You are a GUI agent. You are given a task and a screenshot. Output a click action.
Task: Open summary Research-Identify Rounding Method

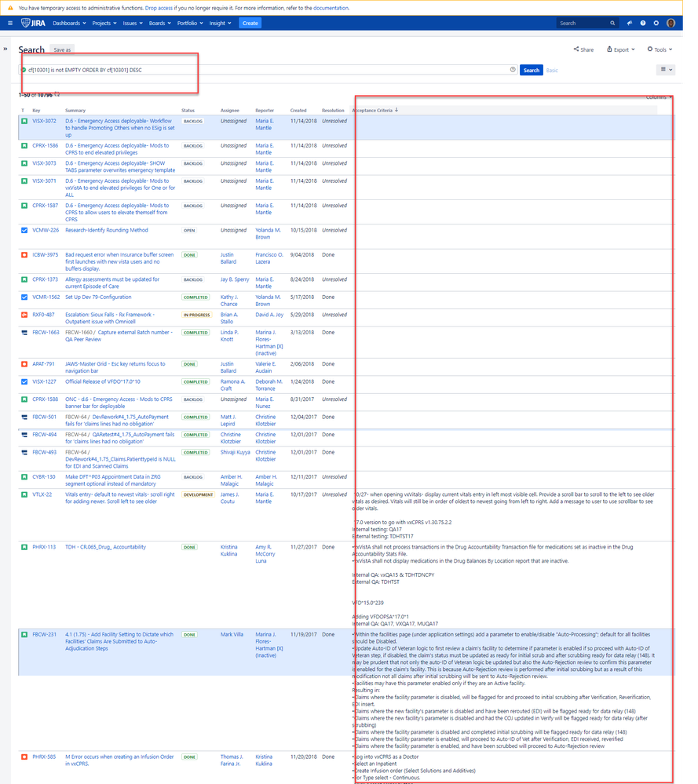point(107,231)
